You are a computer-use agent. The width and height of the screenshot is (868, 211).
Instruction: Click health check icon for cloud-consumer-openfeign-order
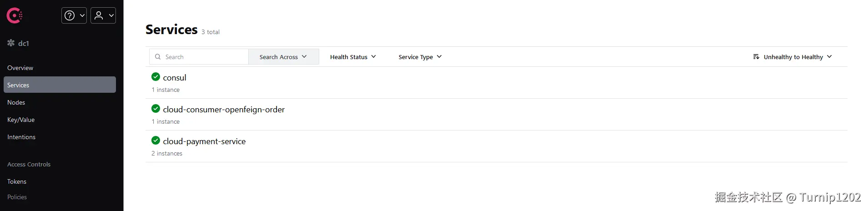pyautogui.click(x=156, y=109)
